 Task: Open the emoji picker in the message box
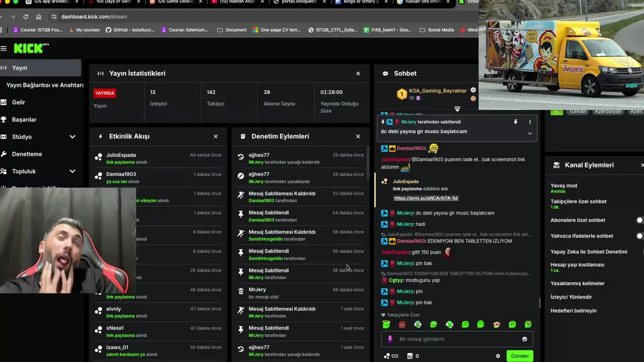tap(524, 339)
